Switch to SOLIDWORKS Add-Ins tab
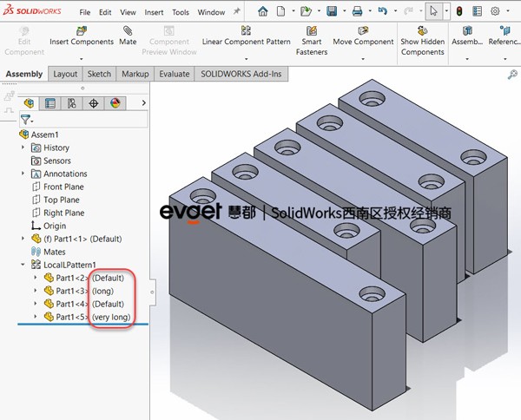 [241, 74]
